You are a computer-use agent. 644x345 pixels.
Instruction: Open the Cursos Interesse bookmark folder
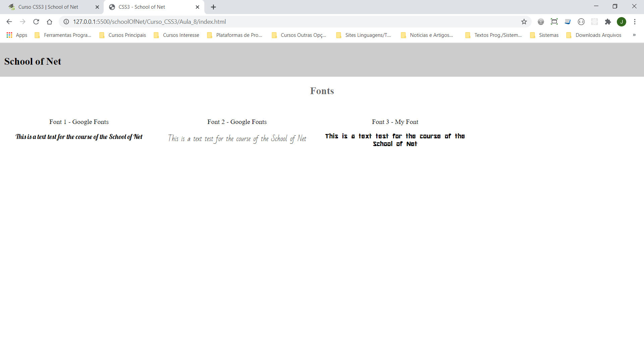[176, 35]
